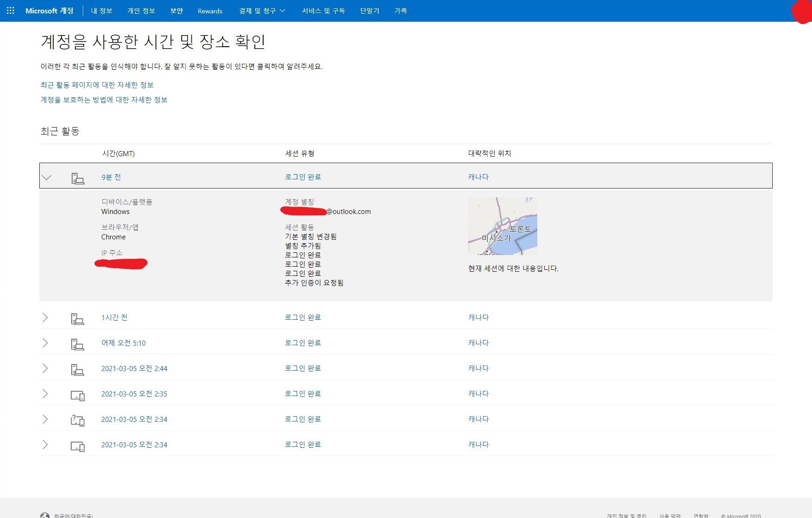Image resolution: width=812 pixels, height=518 pixels.
Task: Click the device icon for 1시간 전 row
Action: click(x=77, y=318)
